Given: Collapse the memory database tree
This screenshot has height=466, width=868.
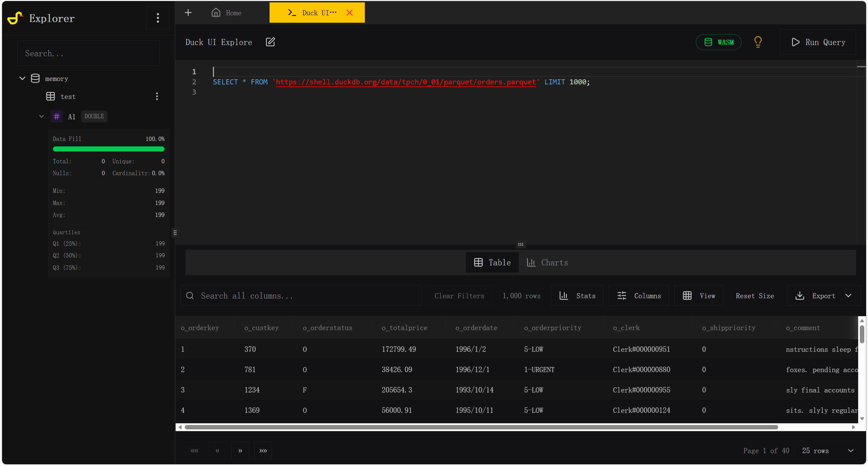Looking at the screenshot, I should (x=22, y=78).
